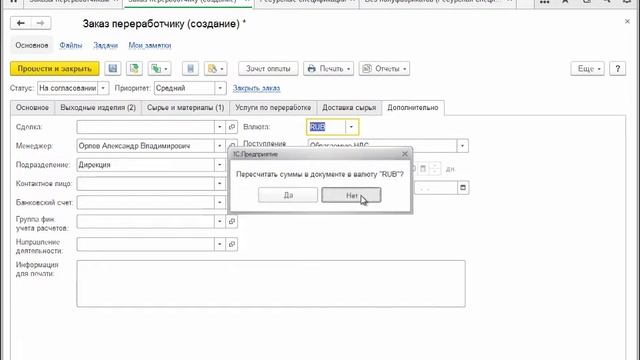The width and height of the screenshot is (640, 360).
Task: Click Нет in the recalculation dialog
Action: (x=351, y=195)
